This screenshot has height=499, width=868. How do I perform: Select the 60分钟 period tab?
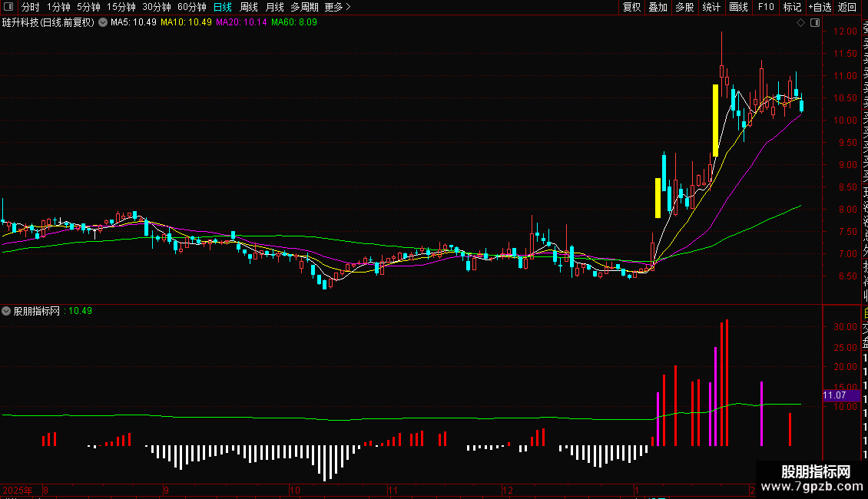[x=191, y=7]
